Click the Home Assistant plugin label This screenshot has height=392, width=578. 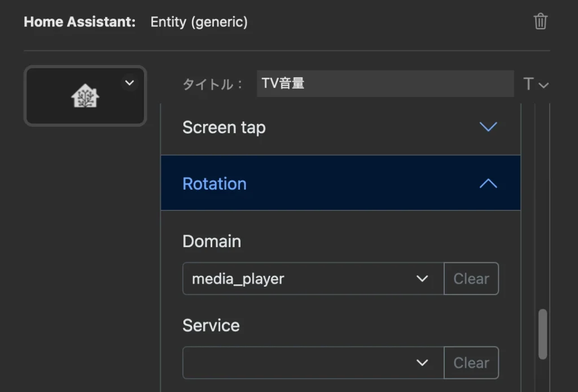[x=80, y=22]
